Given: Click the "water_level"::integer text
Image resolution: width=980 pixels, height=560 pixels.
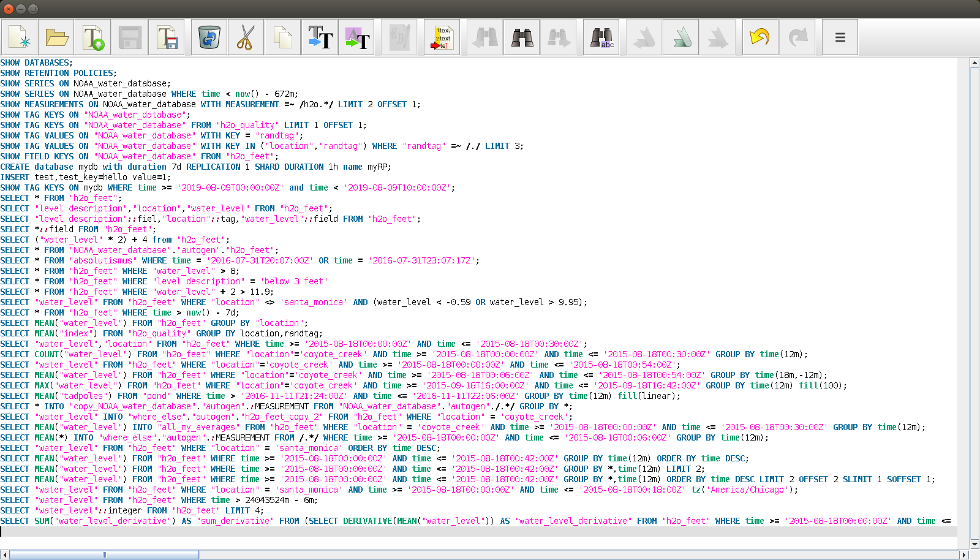Looking at the screenshot, I should tap(88, 510).
